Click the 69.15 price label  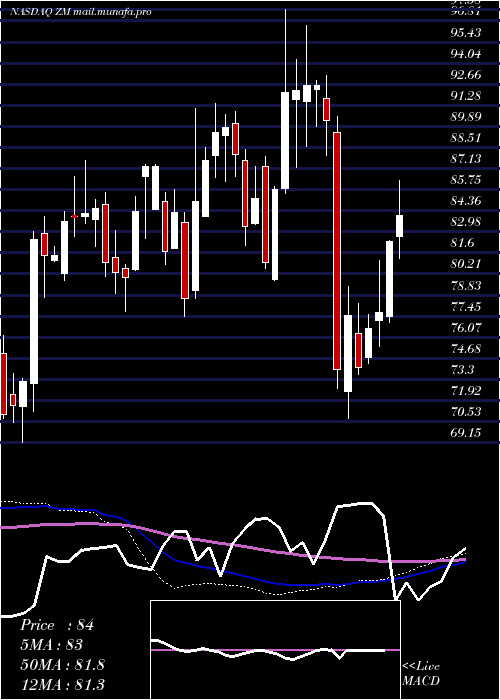(467, 432)
